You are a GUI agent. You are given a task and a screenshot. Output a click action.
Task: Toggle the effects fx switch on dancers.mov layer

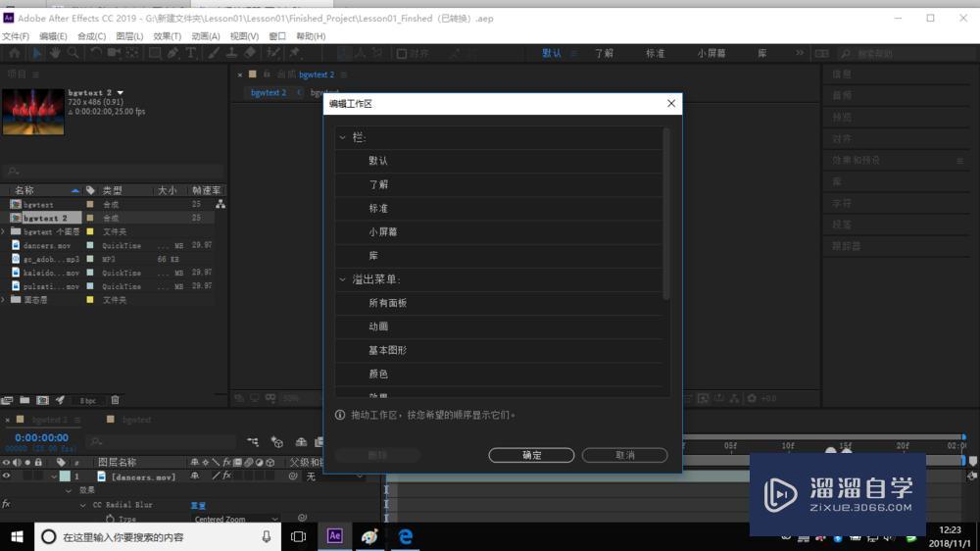pyautogui.click(x=227, y=476)
